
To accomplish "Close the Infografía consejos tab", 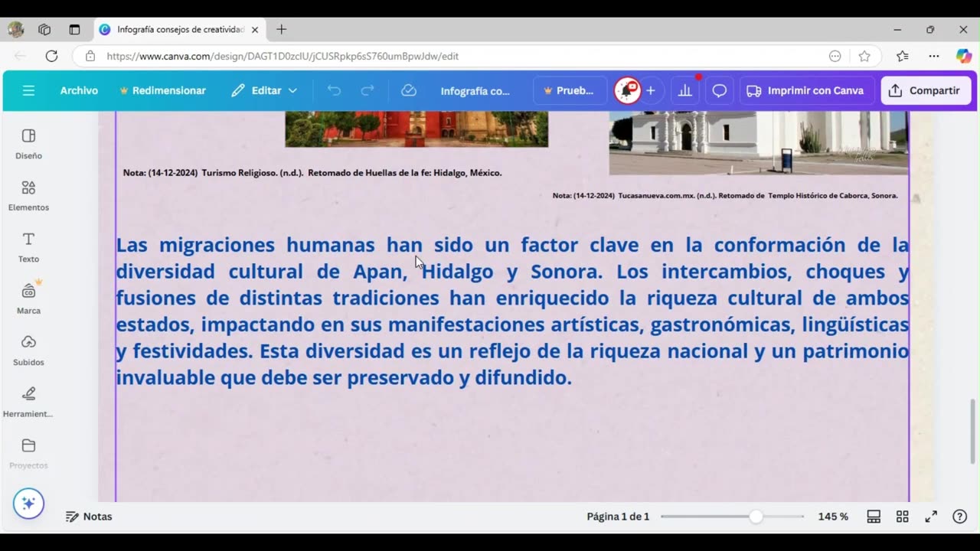I will point(255,29).
